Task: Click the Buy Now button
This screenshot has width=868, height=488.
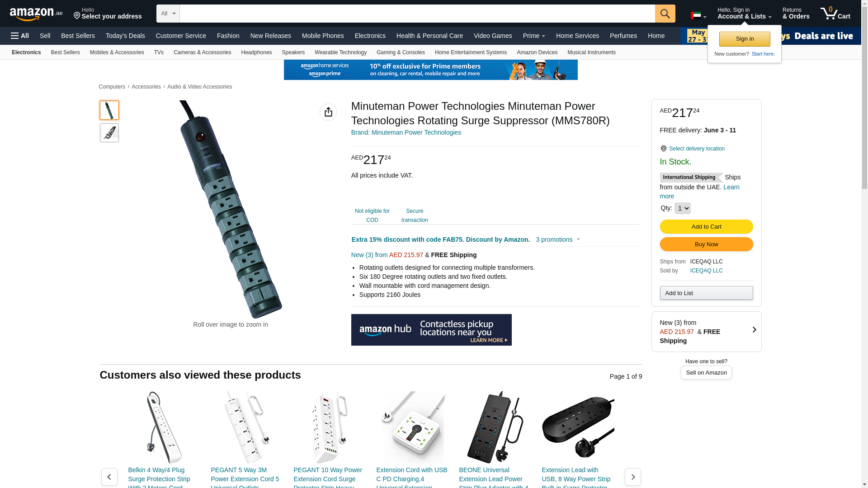Action: point(707,244)
